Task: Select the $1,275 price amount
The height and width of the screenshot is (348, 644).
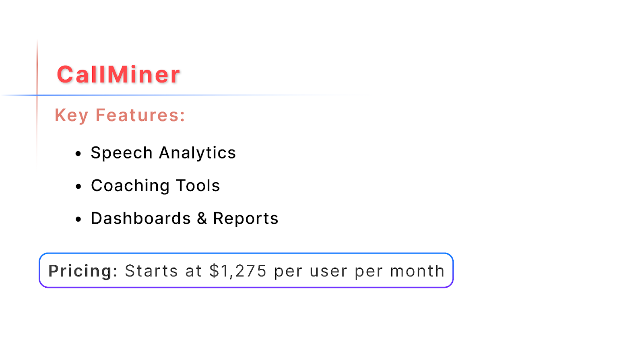Action: click(x=238, y=271)
